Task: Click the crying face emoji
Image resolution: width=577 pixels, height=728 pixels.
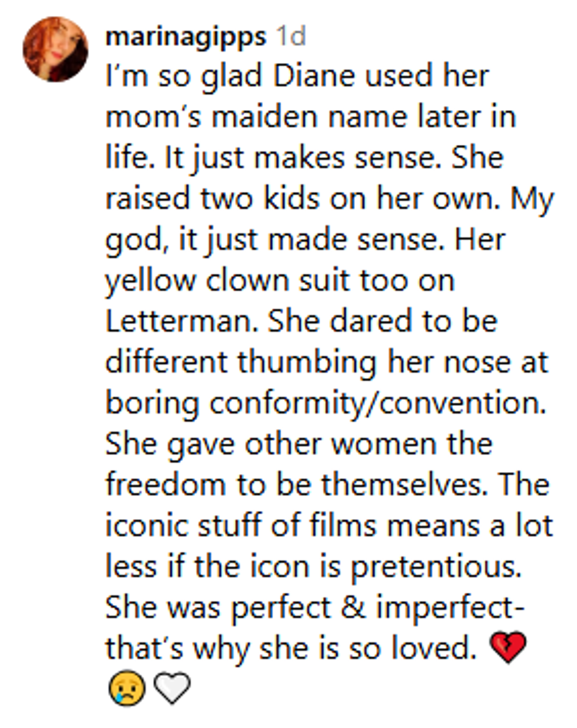Action: tap(127, 689)
